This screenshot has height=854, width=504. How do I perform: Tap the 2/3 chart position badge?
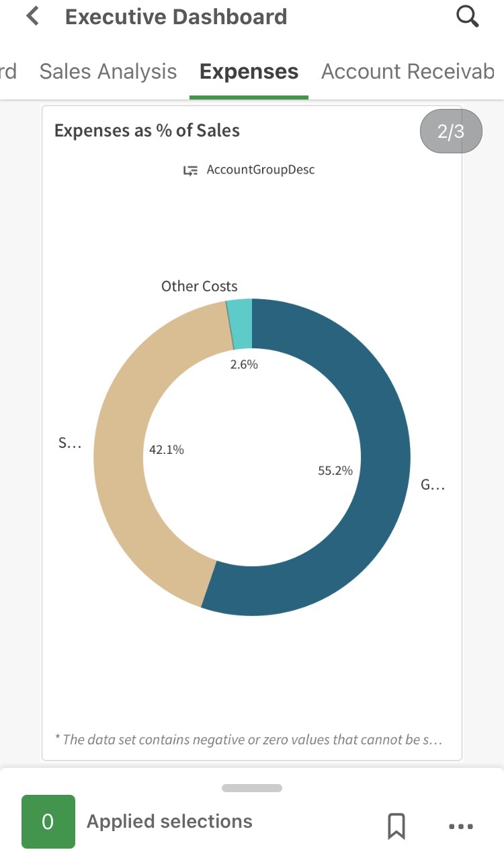pos(450,131)
